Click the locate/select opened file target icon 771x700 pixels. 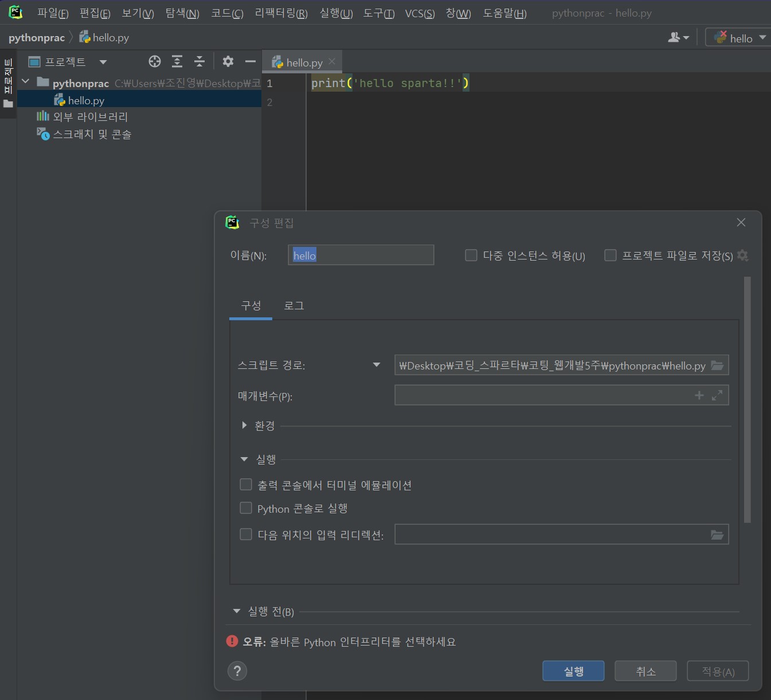pos(155,62)
